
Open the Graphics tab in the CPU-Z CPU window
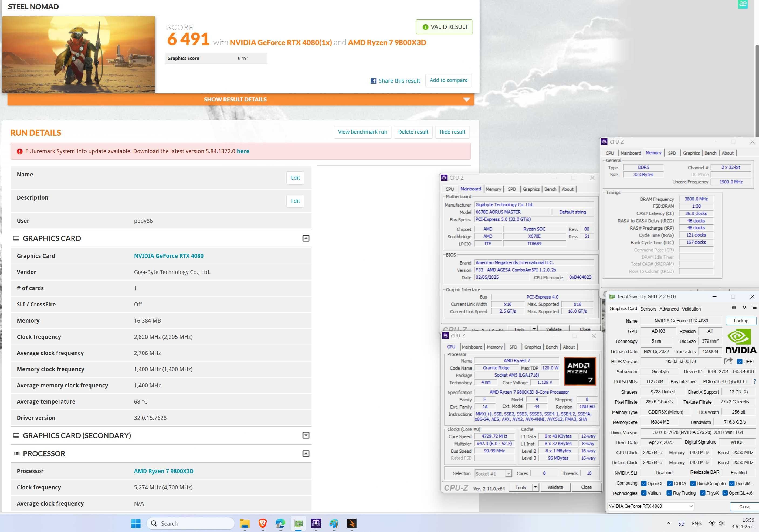pos(533,347)
